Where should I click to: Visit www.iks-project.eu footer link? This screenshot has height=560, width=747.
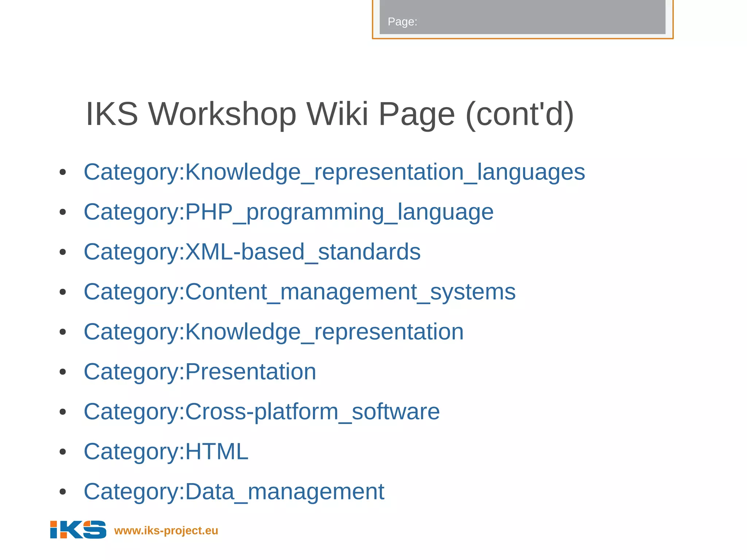166,530
